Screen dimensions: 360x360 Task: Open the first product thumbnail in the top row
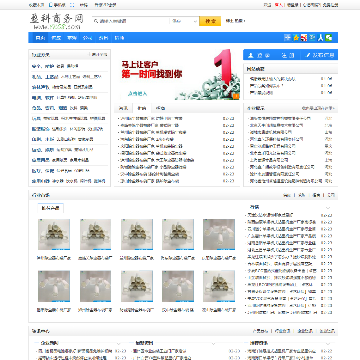pyautogui.click(x=54, y=235)
